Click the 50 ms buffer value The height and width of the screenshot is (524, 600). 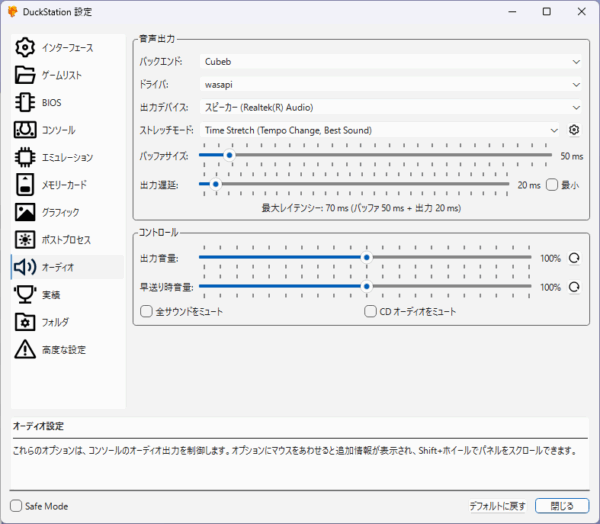pyautogui.click(x=572, y=156)
